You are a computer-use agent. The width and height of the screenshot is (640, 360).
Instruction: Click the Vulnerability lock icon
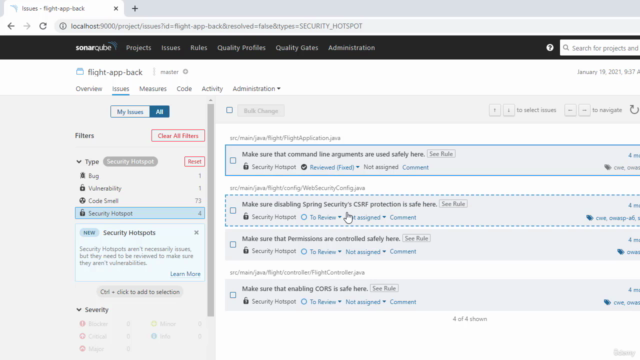point(82,188)
